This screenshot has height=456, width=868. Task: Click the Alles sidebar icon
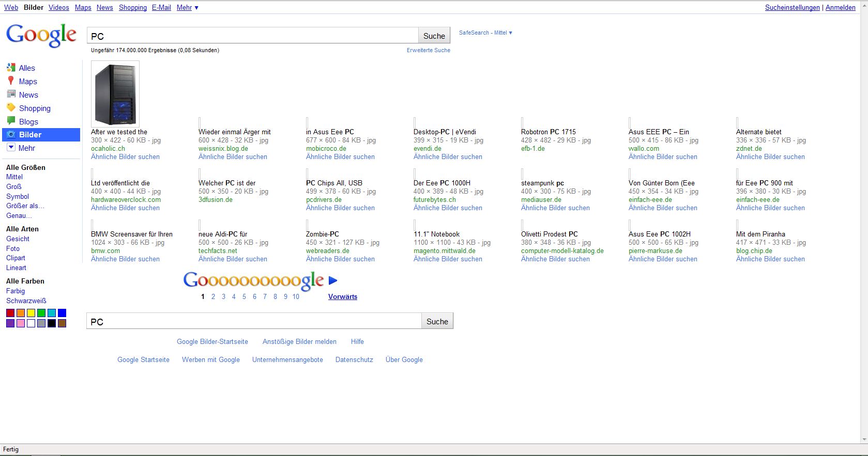11,67
